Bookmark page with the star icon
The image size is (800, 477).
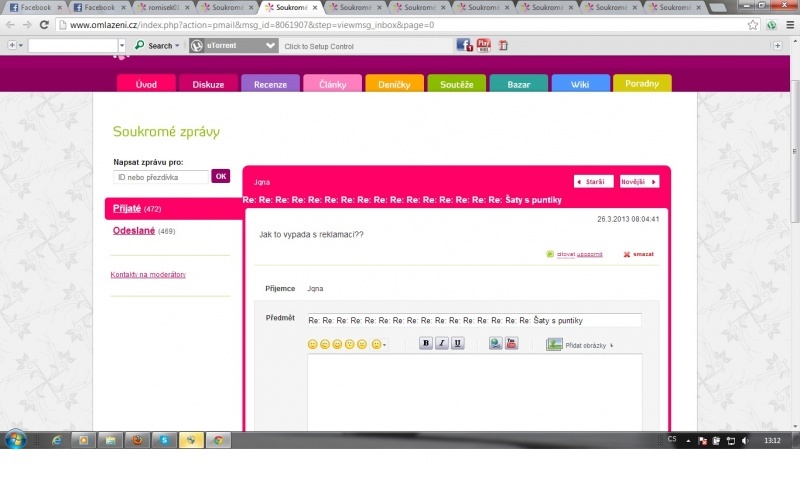click(753, 25)
